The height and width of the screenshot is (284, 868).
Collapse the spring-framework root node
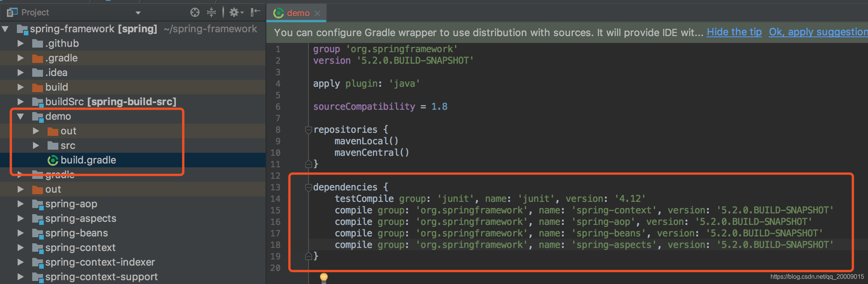click(x=5, y=29)
